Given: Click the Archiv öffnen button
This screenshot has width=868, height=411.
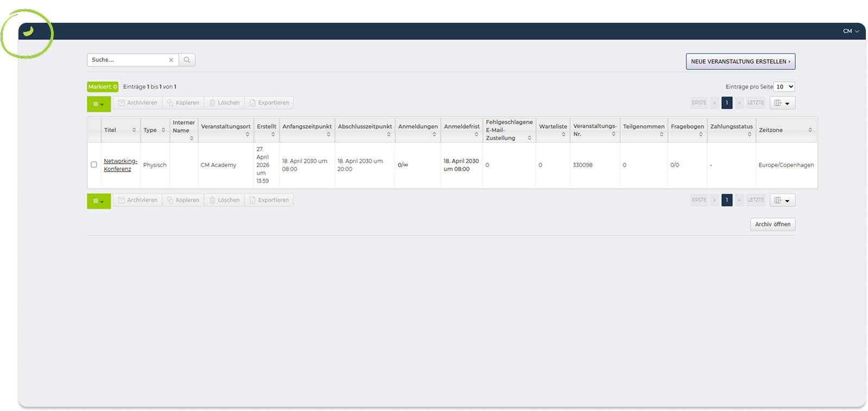Looking at the screenshot, I should pos(772,224).
